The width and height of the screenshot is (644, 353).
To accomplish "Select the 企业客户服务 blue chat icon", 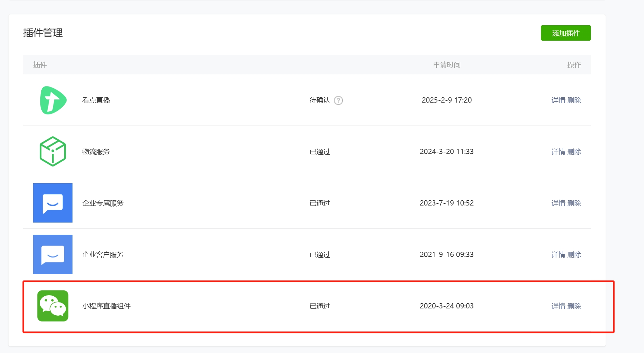I will (x=53, y=254).
